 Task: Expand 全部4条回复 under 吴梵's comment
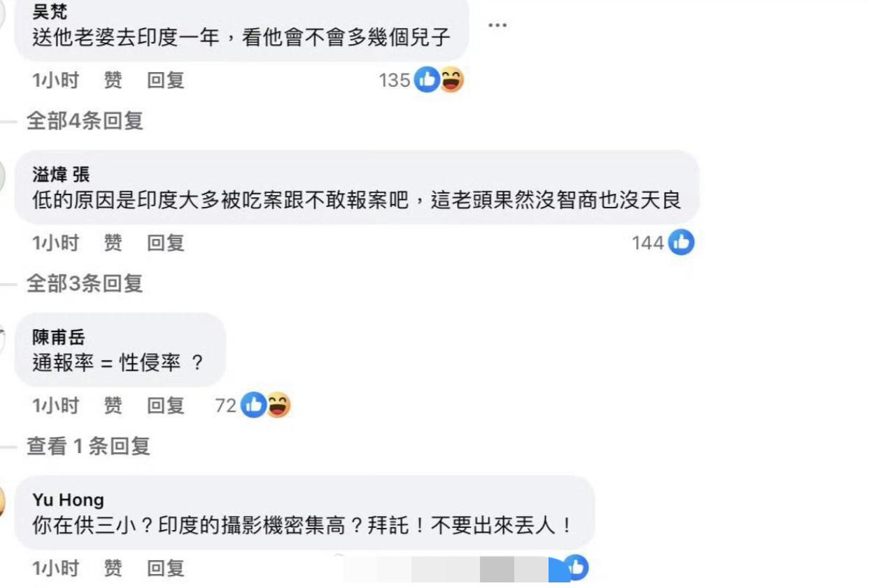(x=85, y=121)
